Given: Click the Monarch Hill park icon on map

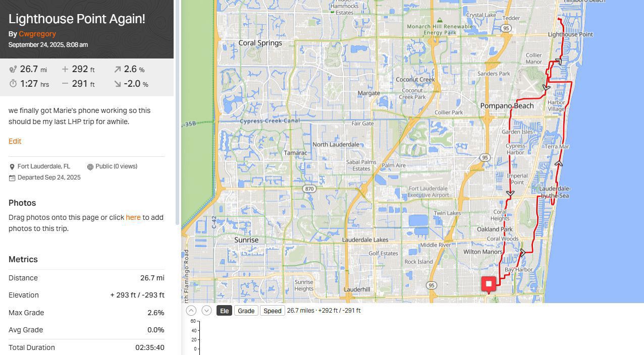Looking at the screenshot, I should 440,20.
